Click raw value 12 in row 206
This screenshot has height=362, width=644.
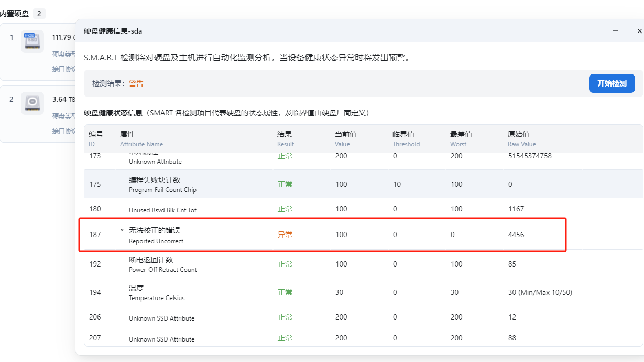click(512, 317)
